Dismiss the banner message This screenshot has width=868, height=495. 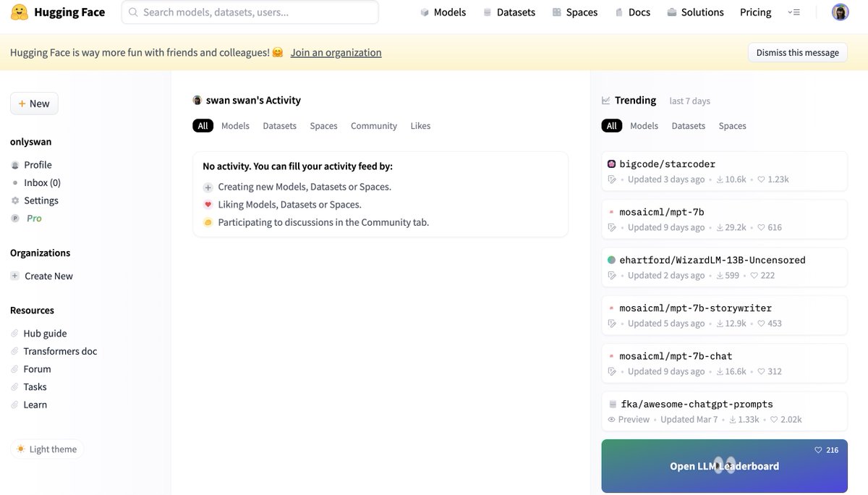[797, 52]
